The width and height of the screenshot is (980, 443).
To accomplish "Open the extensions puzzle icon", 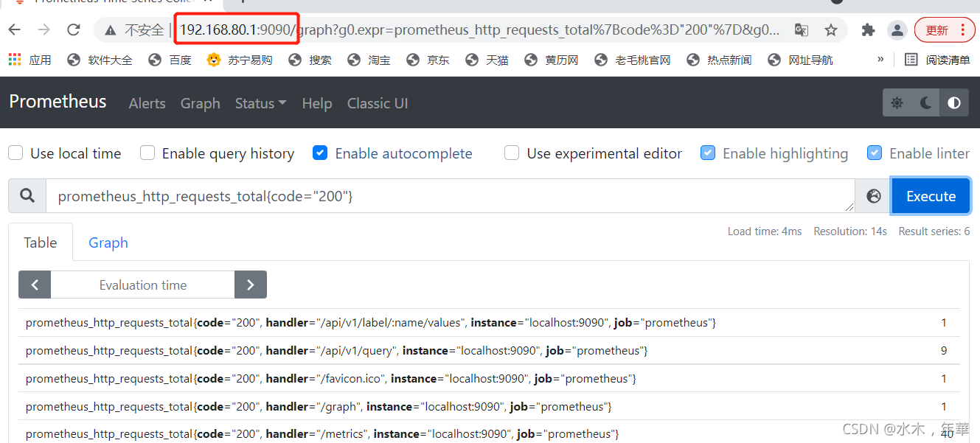I will pyautogui.click(x=868, y=30).
